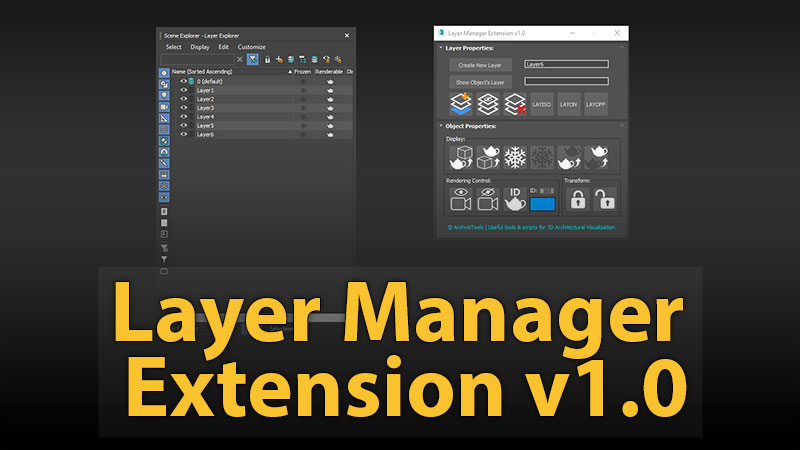The image size is (800, 450).
Task: Click the delete layer icon with red X
Action: [x=515, y=103]
